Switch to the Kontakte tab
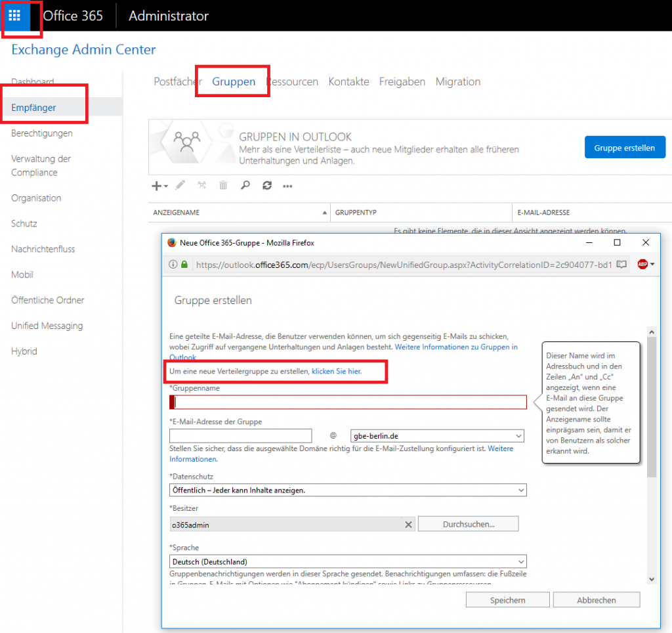 click(x=349, y=81)
